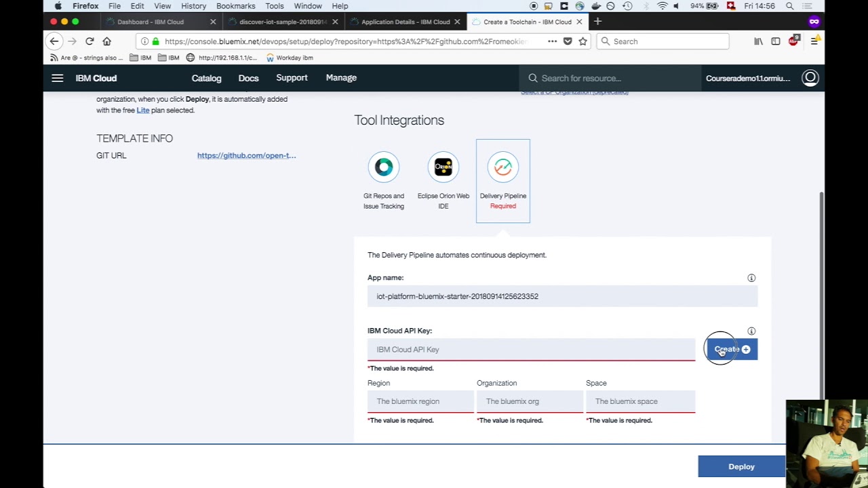Open macOS Spotlight search
Screen dimensions: 868x488
[x=790, y=6]
